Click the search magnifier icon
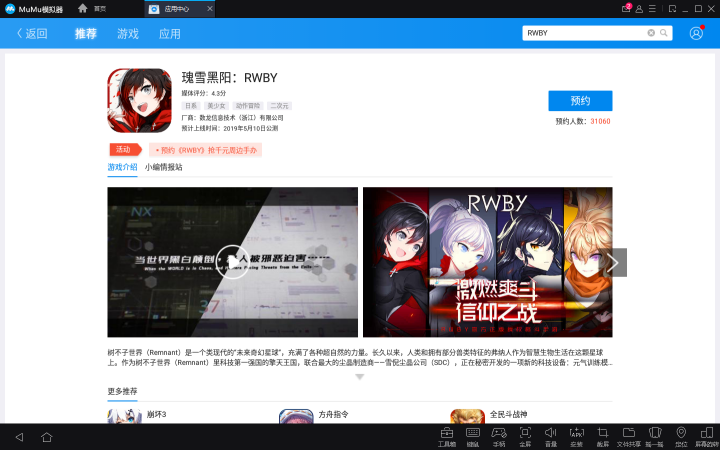This screenshot has height=450, width=720. (664, 33)
